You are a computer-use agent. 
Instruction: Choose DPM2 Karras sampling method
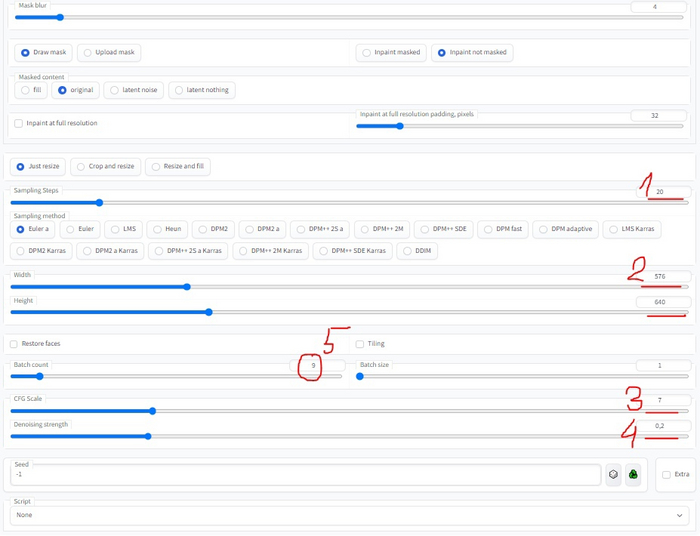[x=41, y=251]
